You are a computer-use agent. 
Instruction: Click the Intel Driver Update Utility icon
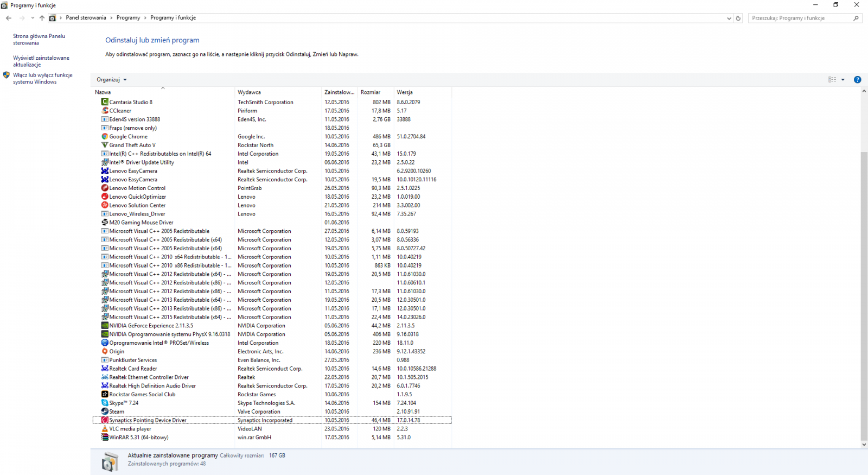point(105,162)
